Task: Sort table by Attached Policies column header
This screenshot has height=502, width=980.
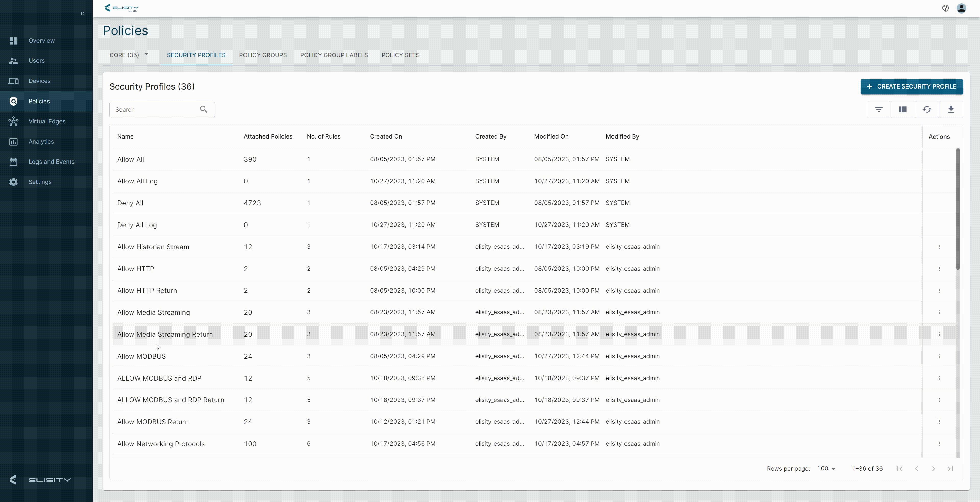Action: [268, 136]
